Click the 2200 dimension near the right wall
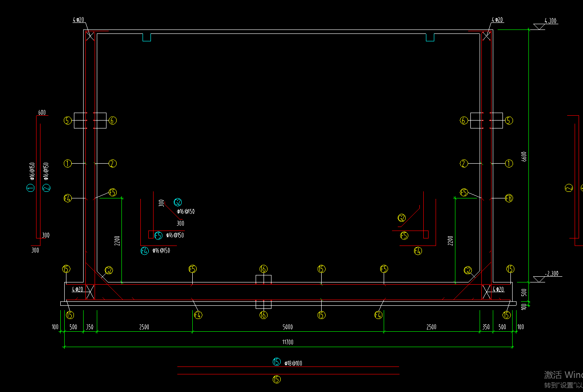 451,241
